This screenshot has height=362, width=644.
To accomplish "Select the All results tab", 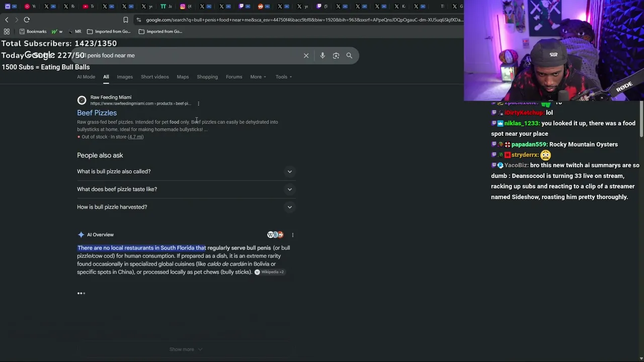I will 106,77.
